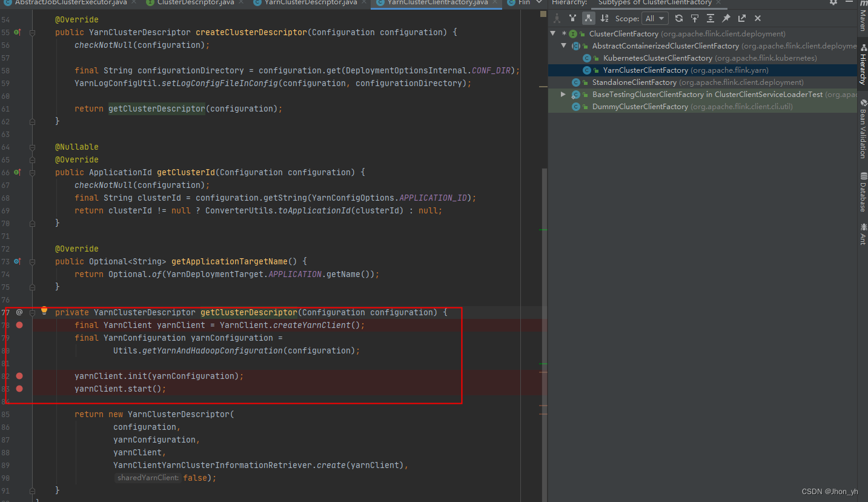Click the fold end marker at line 62
868x502 pixels.
tap(33, 121)
